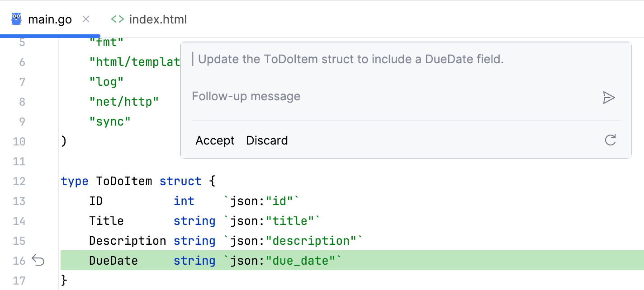
Task: Switch to the index.html tab
Action: pyautogui.click(x=157, y=19)
